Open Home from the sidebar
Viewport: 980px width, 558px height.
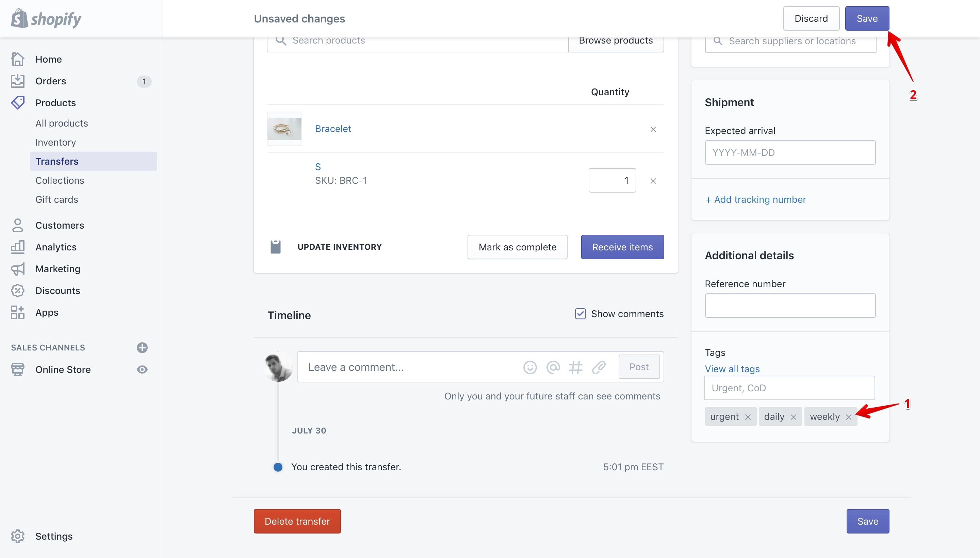48,60
